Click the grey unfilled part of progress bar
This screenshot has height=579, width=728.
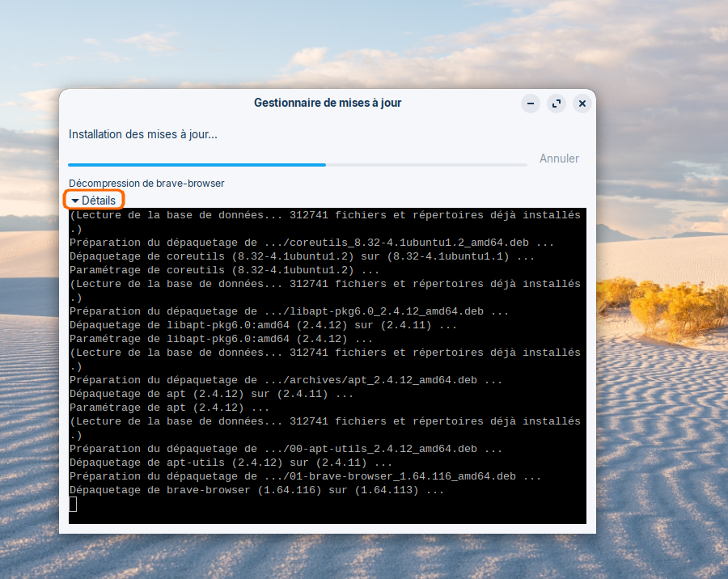[x=426, y=165]
